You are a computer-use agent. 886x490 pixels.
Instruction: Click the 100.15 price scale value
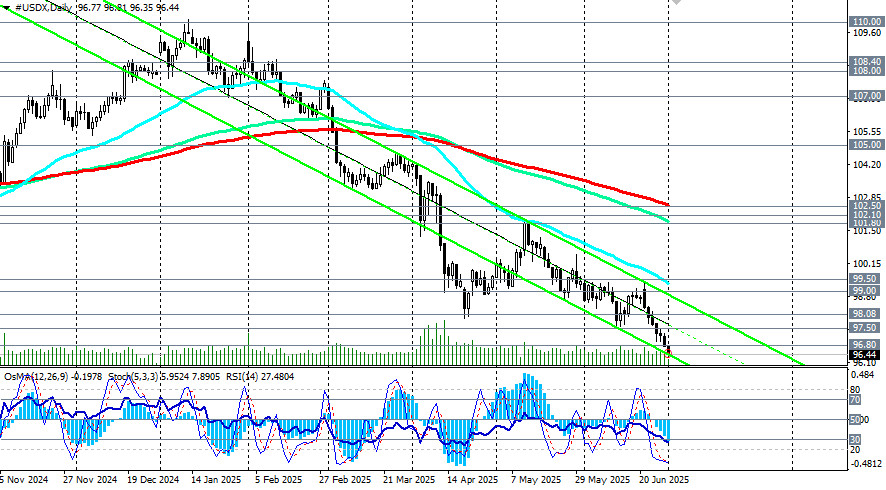pos(867,263)
